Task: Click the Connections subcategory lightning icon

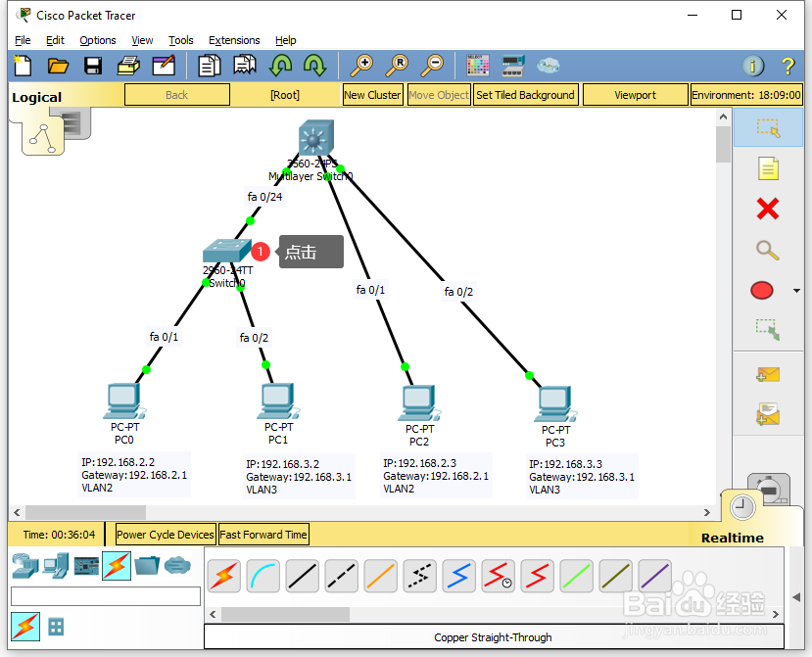Action: point(25,626)
